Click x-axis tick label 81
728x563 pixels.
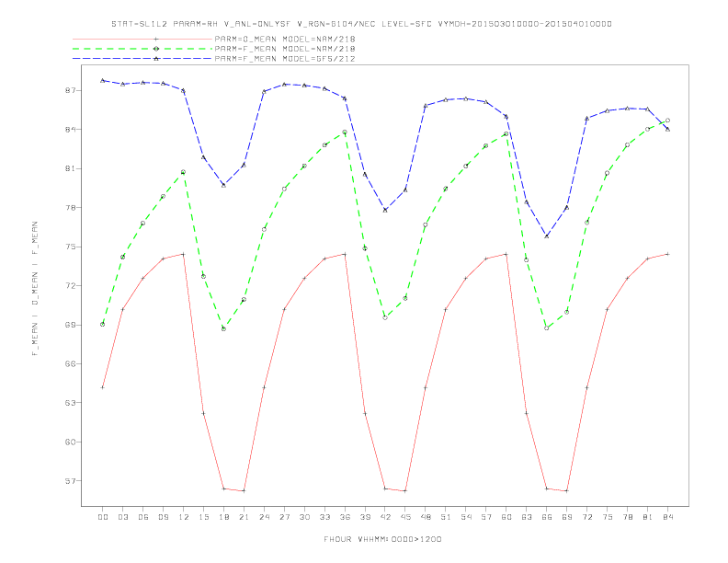[648, 517]
